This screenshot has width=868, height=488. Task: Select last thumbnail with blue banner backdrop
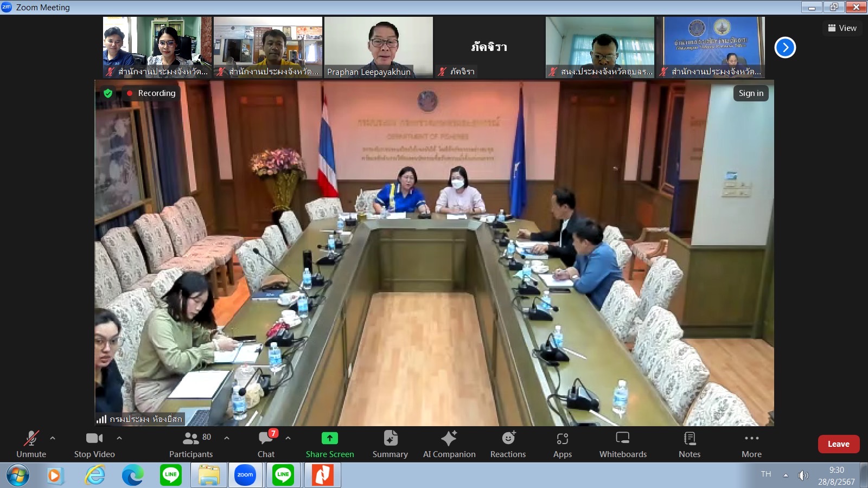(711, 47)
